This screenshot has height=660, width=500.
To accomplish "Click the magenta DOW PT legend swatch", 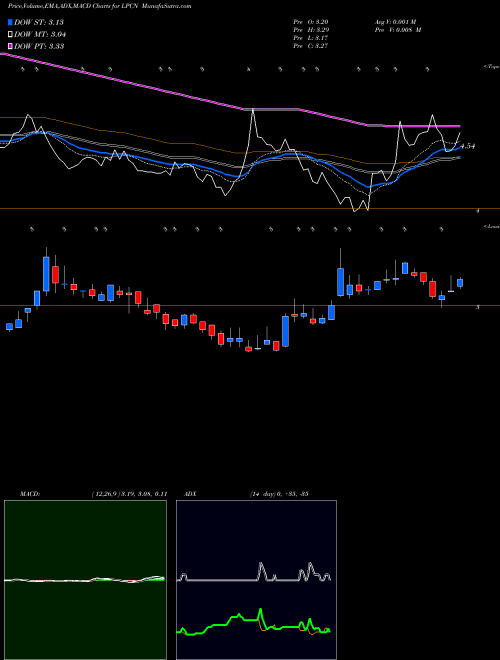I will [x=10, y=47].
